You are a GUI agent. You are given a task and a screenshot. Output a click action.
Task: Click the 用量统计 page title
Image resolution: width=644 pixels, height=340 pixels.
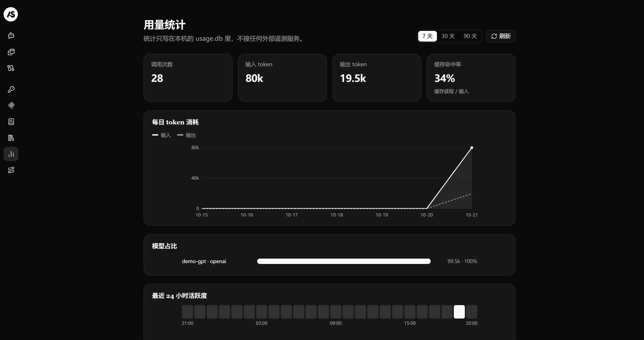click(x=164, y=25)
